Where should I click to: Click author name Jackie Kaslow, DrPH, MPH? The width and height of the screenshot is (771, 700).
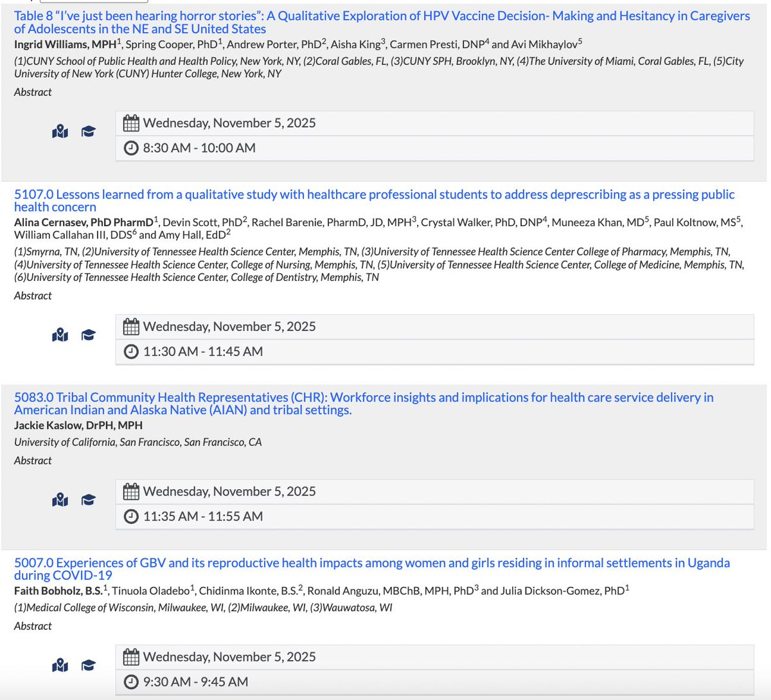[78, 426]
